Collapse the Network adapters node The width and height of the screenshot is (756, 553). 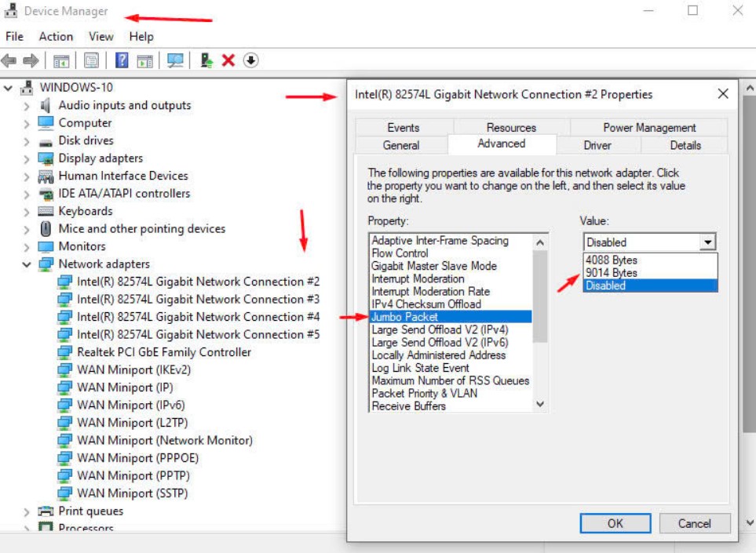click(x=27, y=264)
